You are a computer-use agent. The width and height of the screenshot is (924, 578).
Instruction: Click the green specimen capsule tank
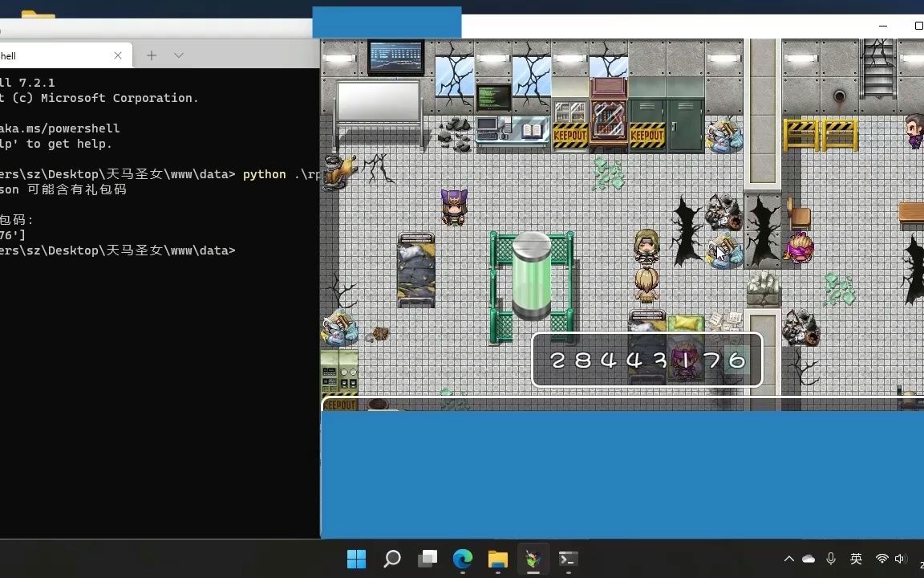coord(531,275)
